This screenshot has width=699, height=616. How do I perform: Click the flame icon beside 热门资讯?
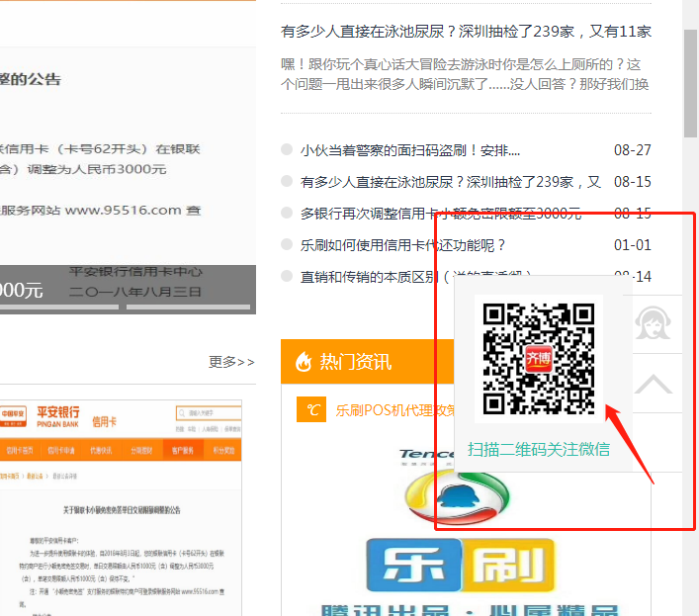(x=303, y=362)
